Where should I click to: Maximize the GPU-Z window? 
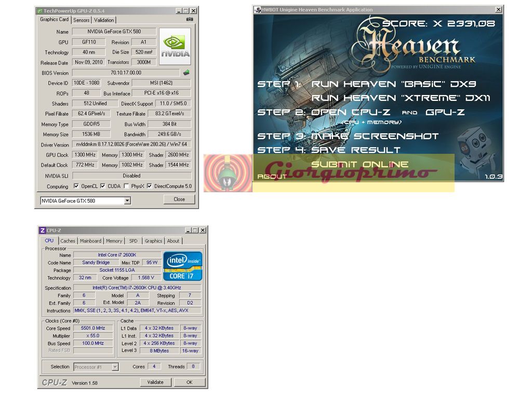pos(185,11)
